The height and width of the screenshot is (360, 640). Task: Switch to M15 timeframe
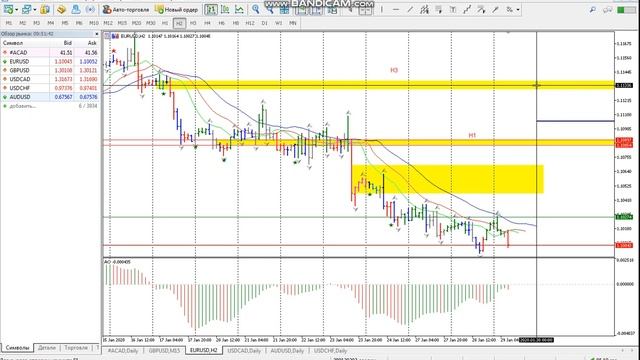pos(122,23)
